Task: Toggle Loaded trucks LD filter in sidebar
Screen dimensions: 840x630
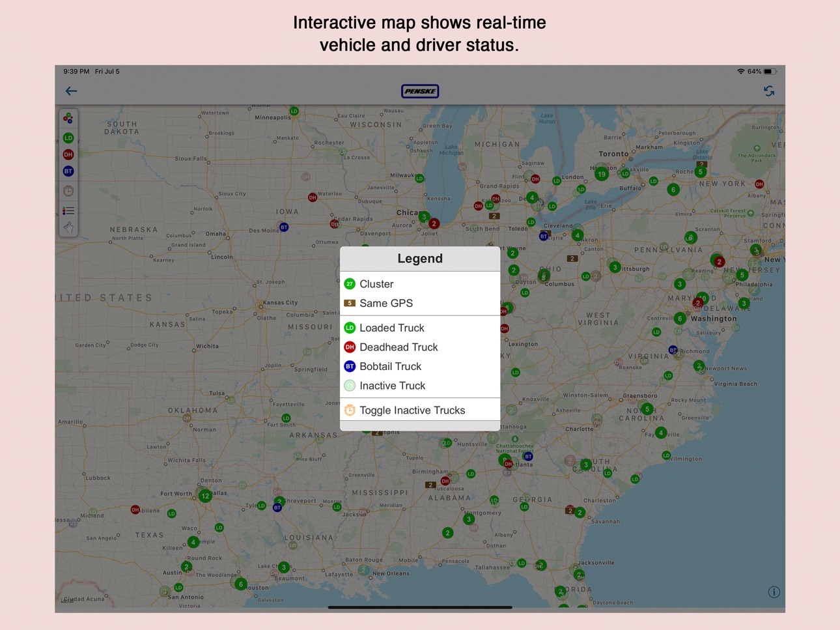Action: click(68, 138)
